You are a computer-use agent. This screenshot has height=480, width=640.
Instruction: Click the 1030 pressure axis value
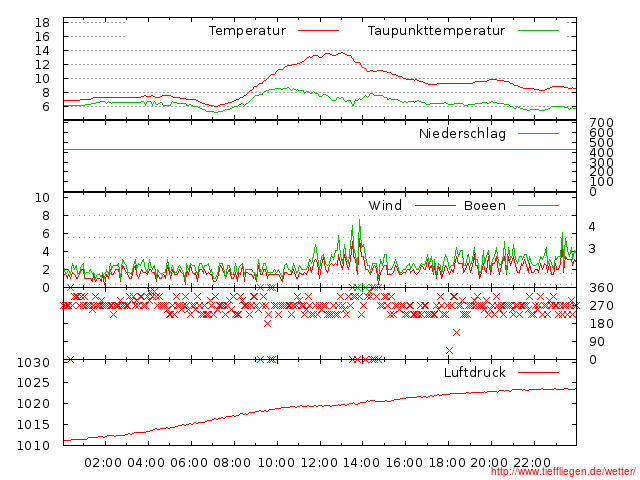tap(33, 362)
